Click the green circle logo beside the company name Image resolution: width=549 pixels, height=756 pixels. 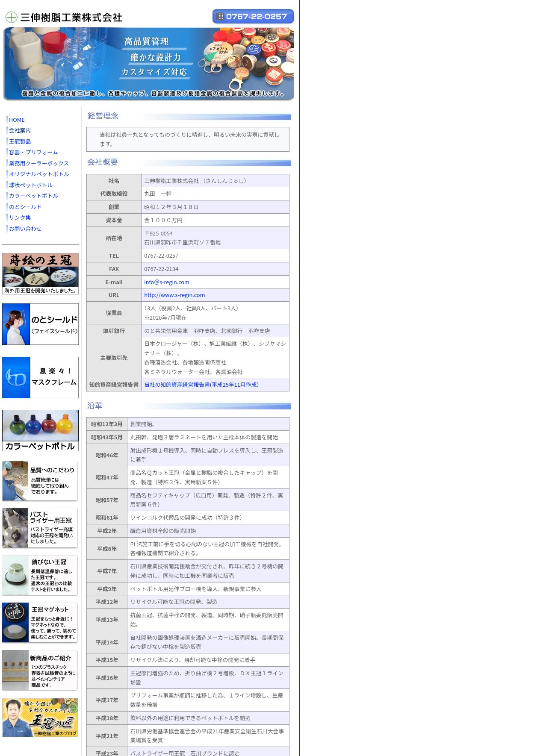pyautogui.click(x=11, y=18)
